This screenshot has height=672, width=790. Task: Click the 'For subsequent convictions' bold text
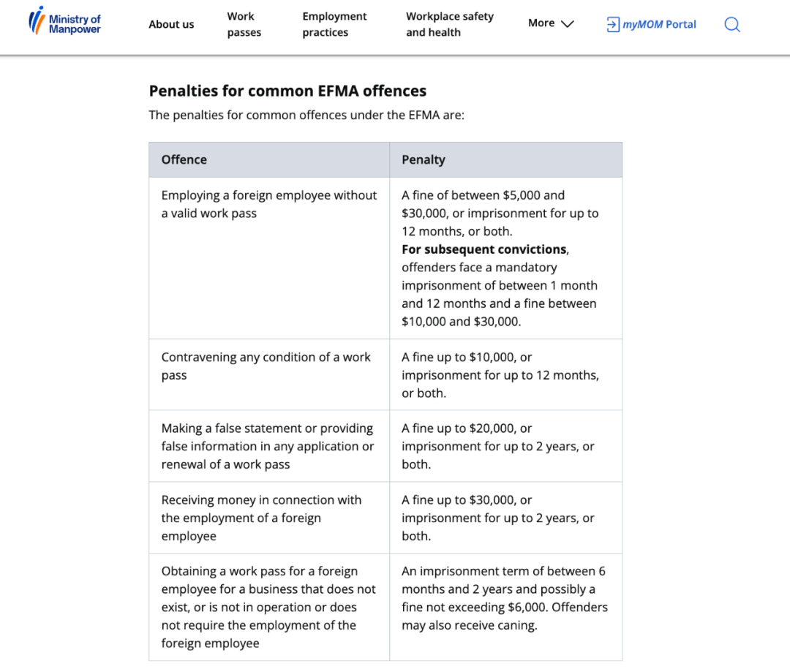click(484, 249)
